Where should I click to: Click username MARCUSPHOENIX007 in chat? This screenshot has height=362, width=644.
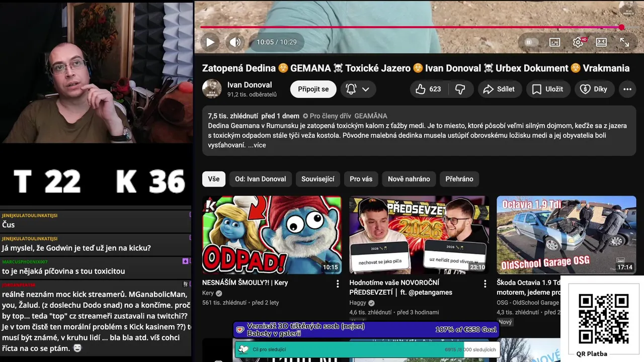(25, 262)
